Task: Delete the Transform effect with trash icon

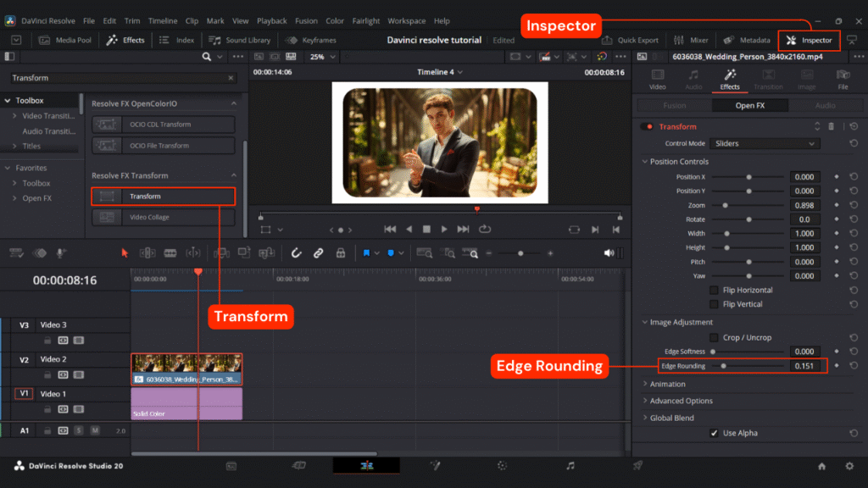Action: (831, 126)
